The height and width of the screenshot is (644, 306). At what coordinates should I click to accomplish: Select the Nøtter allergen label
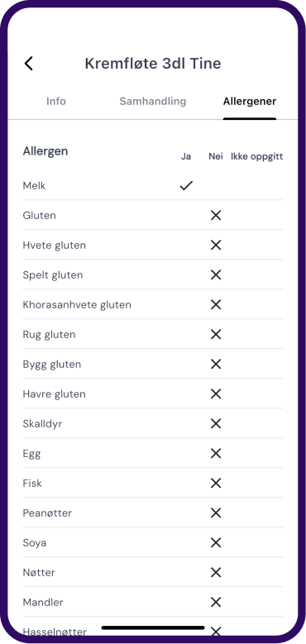pyautogui.click(x=39, y=572)
